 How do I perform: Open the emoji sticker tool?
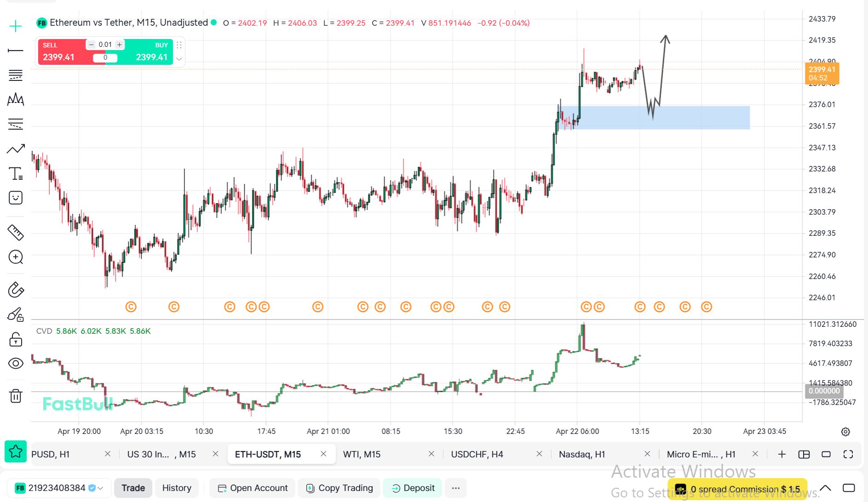click(x=16, y=198)
